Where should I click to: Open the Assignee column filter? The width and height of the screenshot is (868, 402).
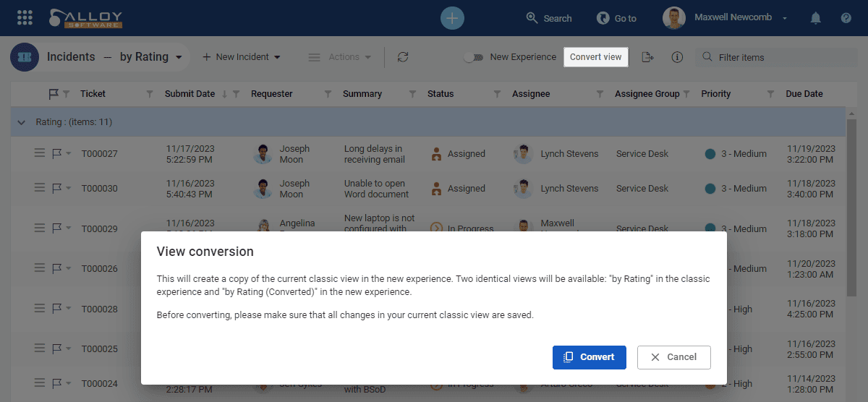point(600,94)
